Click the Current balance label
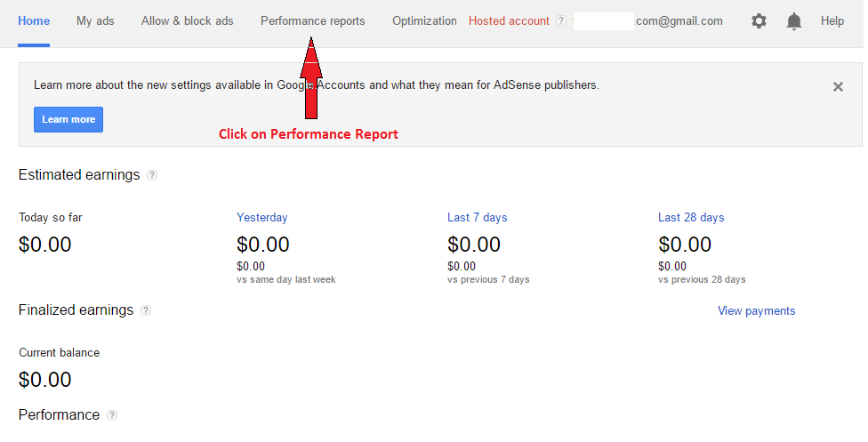This screenshot has width=868, height=442. pos(60,353)
